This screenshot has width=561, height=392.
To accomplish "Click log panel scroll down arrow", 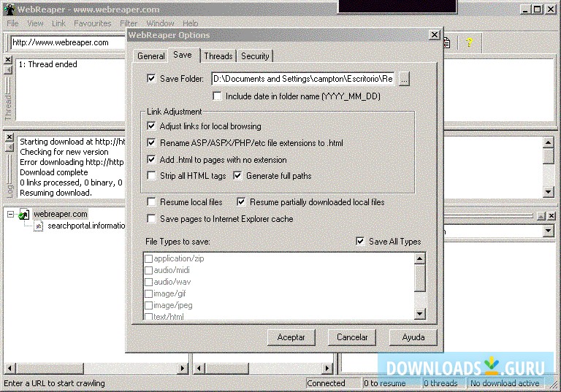I will [x=548, y=192].
